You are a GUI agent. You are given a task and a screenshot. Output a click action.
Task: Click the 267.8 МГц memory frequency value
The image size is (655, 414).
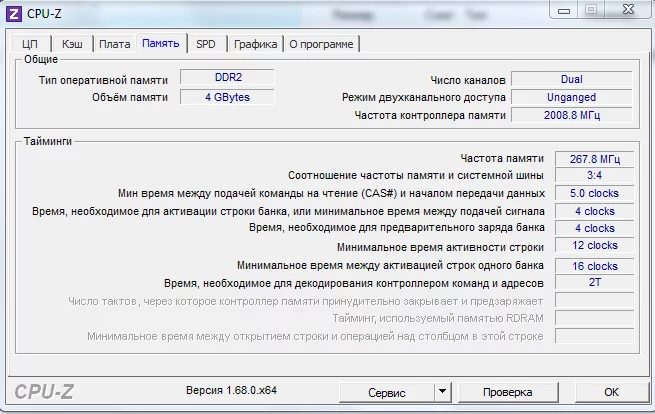[594, 158]
